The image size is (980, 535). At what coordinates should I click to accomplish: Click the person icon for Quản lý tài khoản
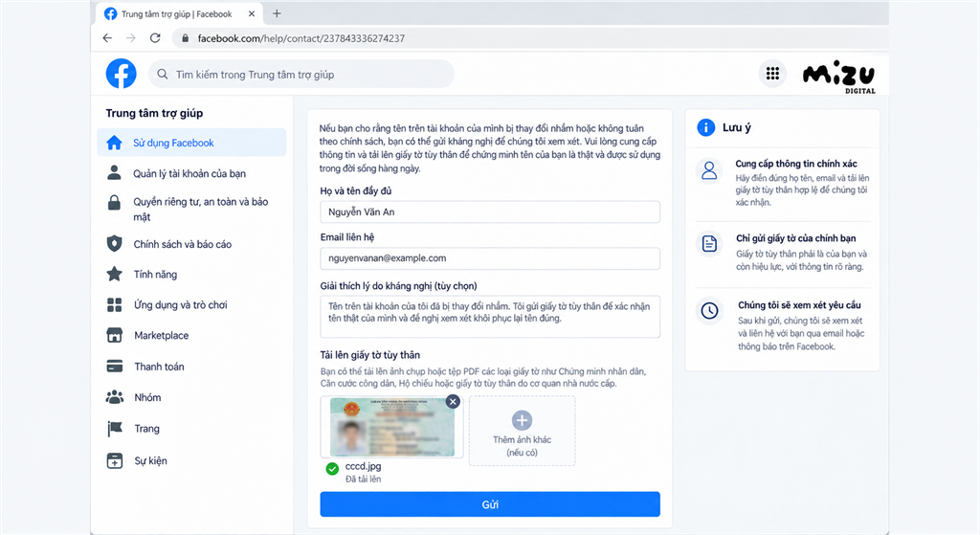click(x=115, y=173)
